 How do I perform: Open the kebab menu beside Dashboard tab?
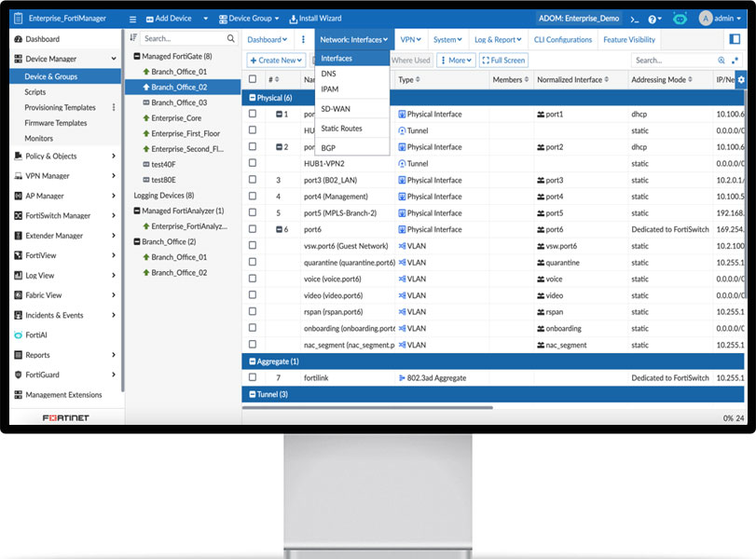303,39
